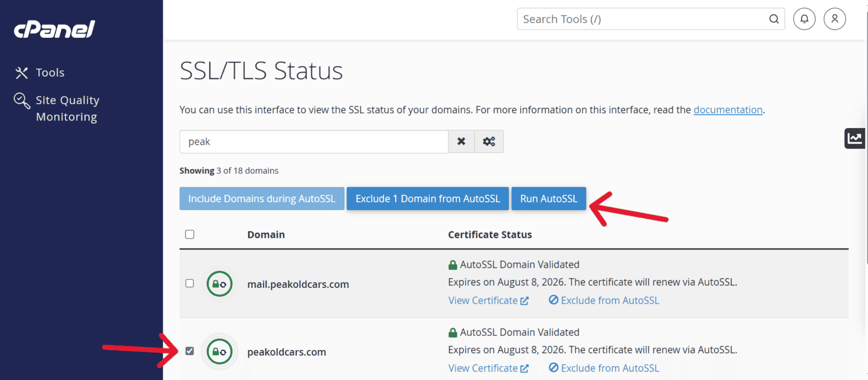
Task: Open the user account menu
Action: click(x=835, y=19)
